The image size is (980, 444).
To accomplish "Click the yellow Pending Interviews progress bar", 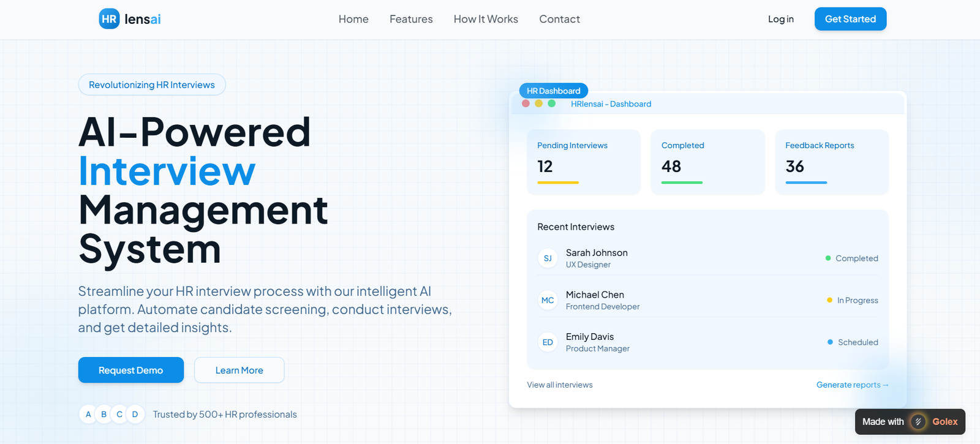I will pos(558,182).
